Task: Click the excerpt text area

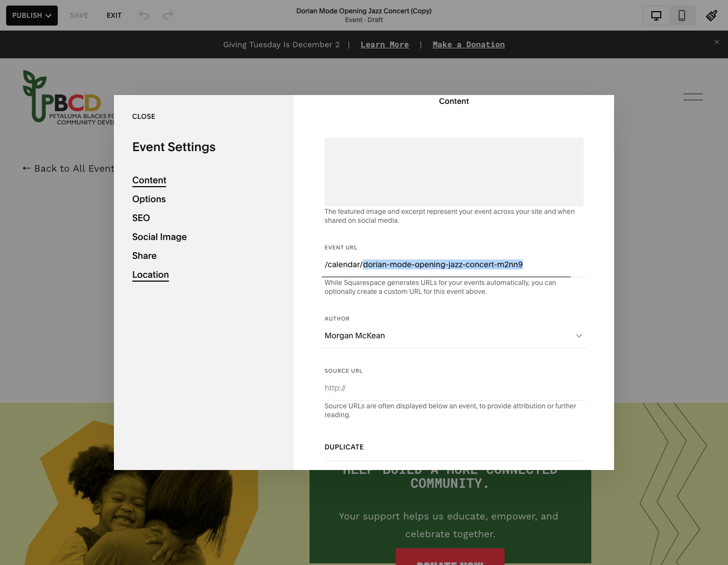Action: pyautogui.click(x=454, y=172)
